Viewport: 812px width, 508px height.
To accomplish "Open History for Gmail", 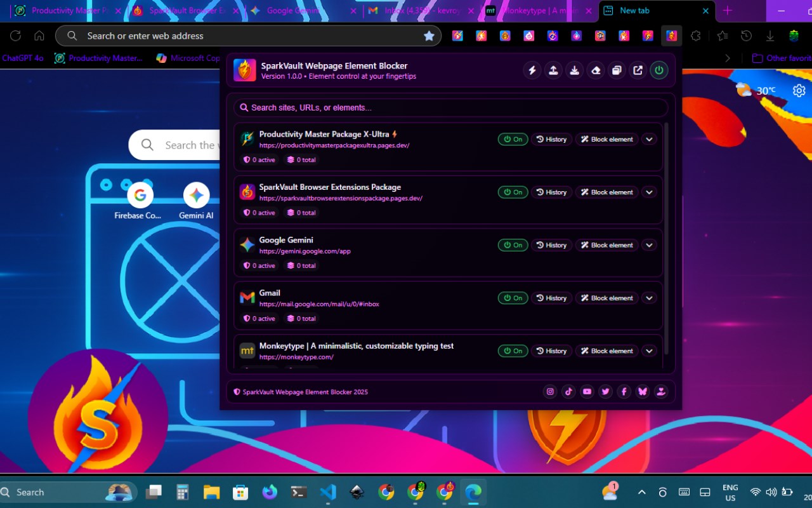I will [x=551, y=298].
